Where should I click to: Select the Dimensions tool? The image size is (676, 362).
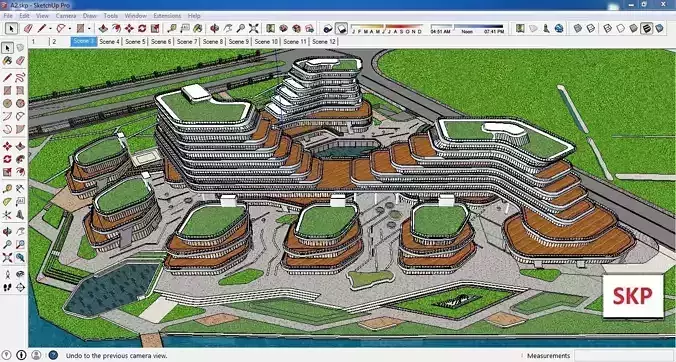pyautogui.click(x=20, y=189)
